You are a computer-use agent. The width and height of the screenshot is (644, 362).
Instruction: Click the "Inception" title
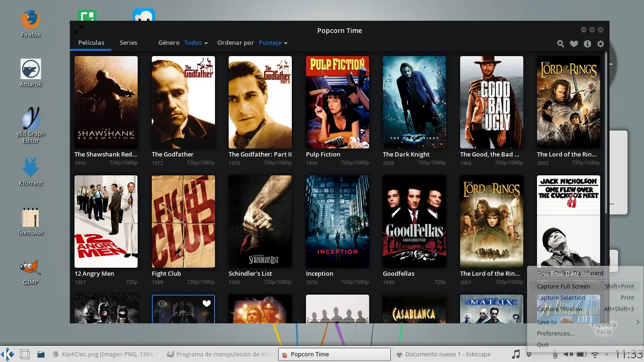pyautogui.click(x=320, y=273)
